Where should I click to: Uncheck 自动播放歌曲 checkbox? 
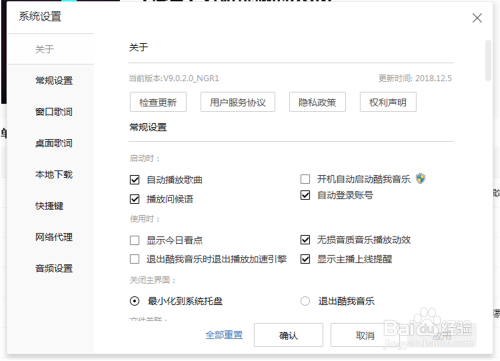[135, 180]
